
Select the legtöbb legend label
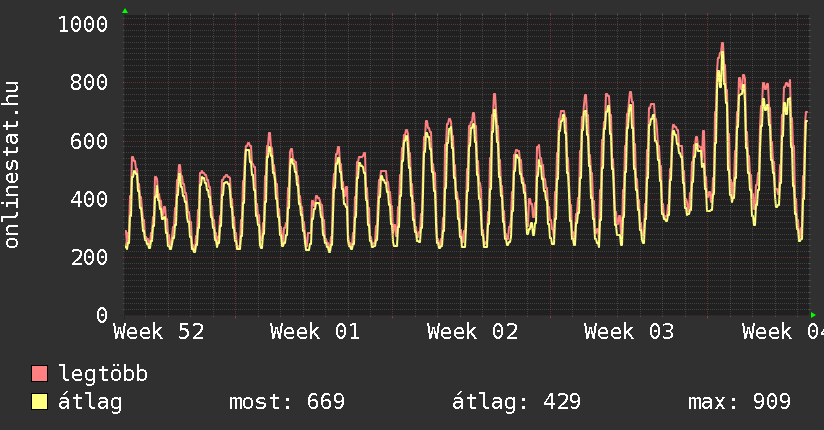click(x=103, y=374)
